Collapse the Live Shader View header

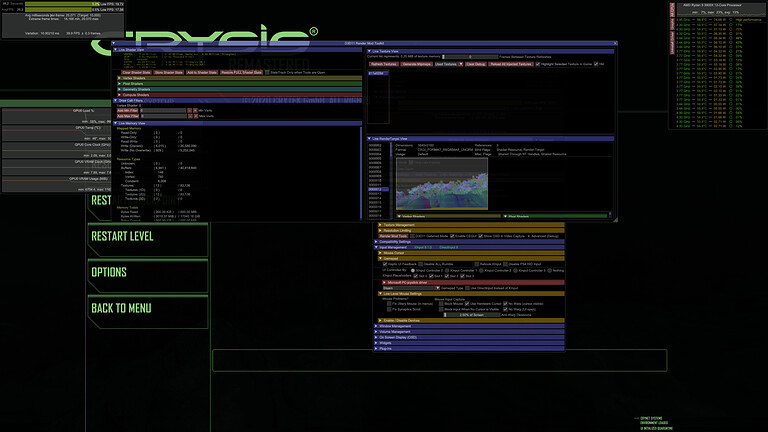(238, 50)
